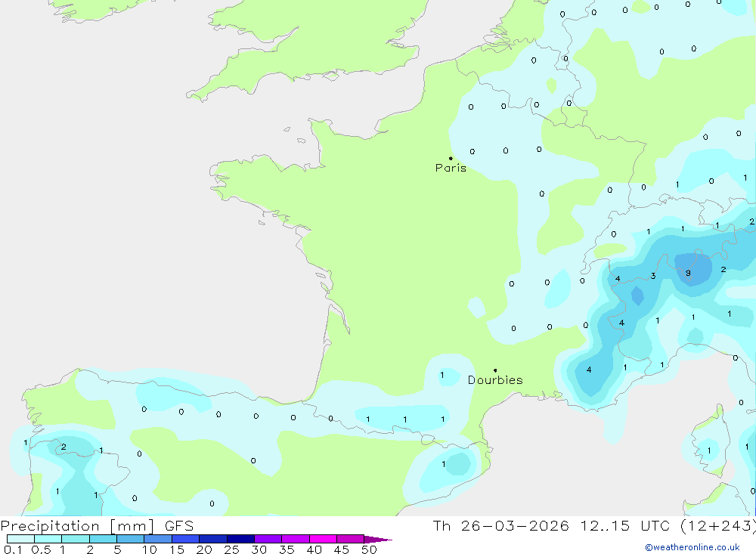Pick the legend swatch between 30 and 35

(268, 539)
